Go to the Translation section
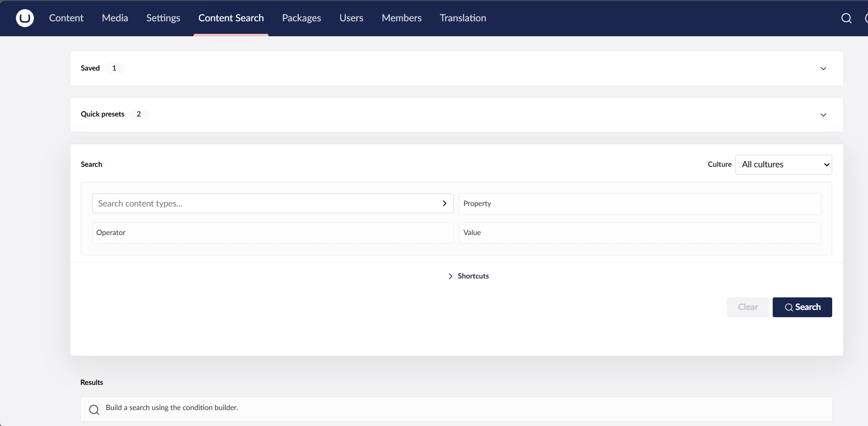The width and height of the screenshot is (868, 426). [x=463, y=18]
